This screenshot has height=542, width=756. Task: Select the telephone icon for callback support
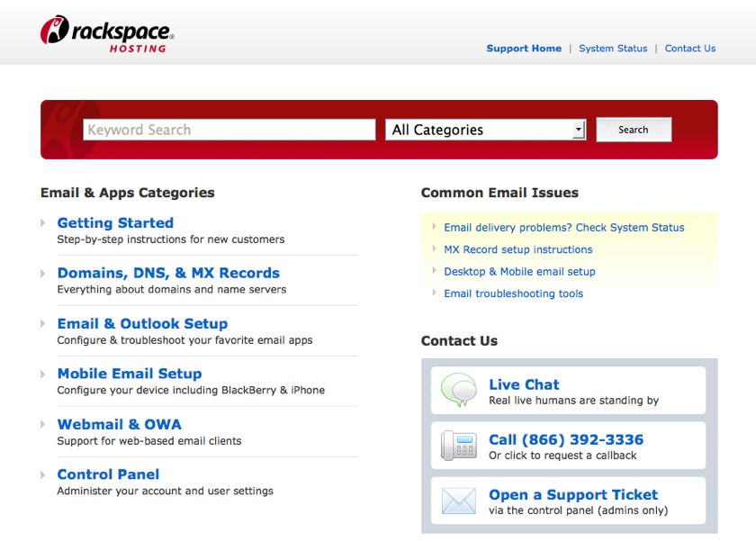pyautogui.click(x=459, y=445)
